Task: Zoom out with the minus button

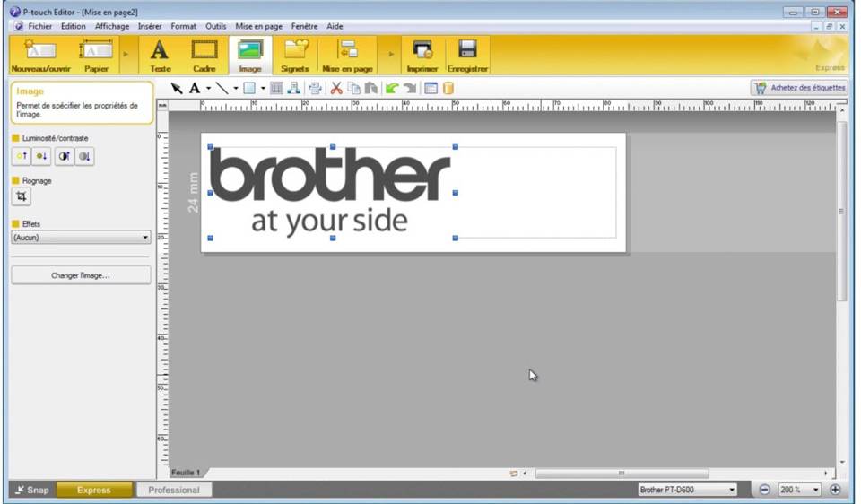Action: pyautogui.click(x=764, y=490)
